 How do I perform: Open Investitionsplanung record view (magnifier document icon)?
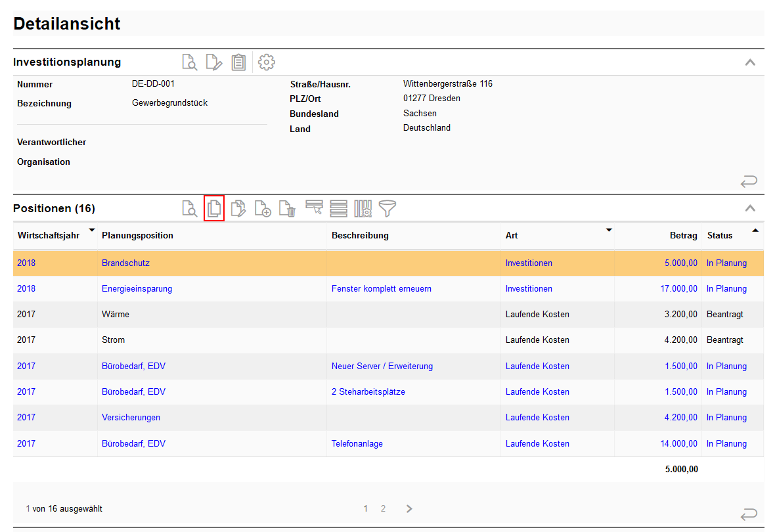tap(190, 62)
